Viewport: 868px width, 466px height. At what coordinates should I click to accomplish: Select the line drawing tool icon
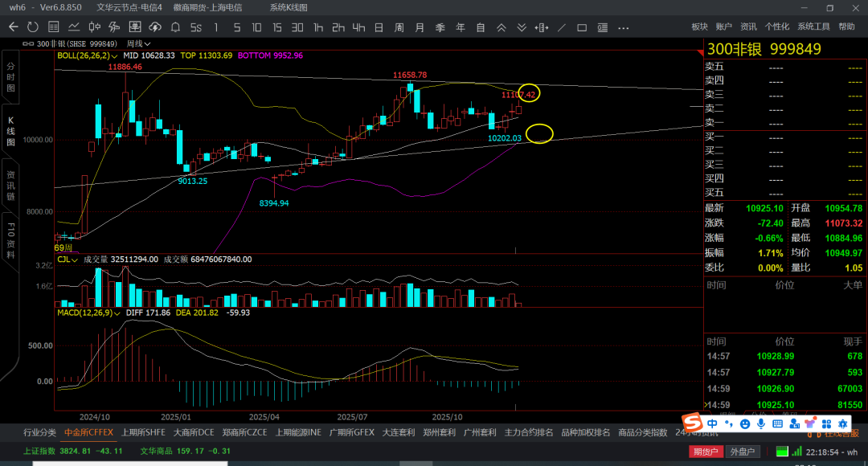click(x=561, y=27)
